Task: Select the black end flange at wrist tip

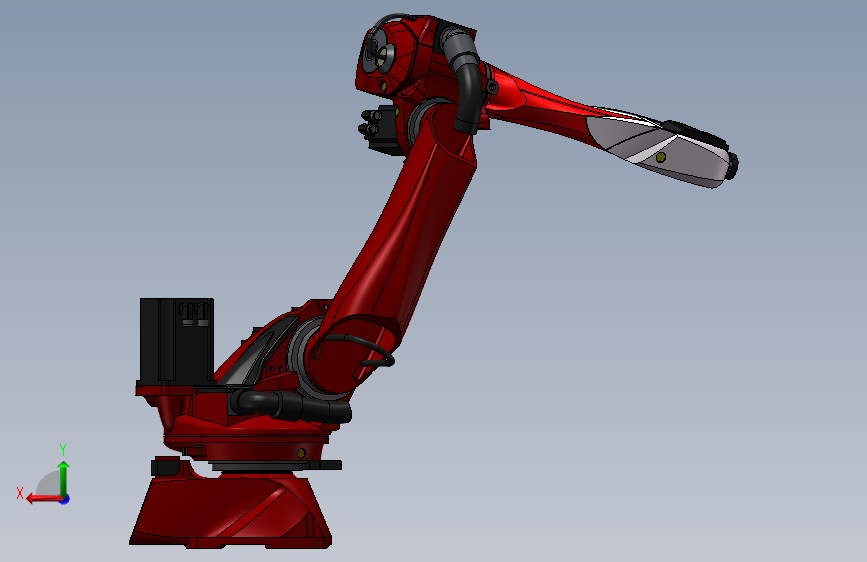Action: coord(733,166)
